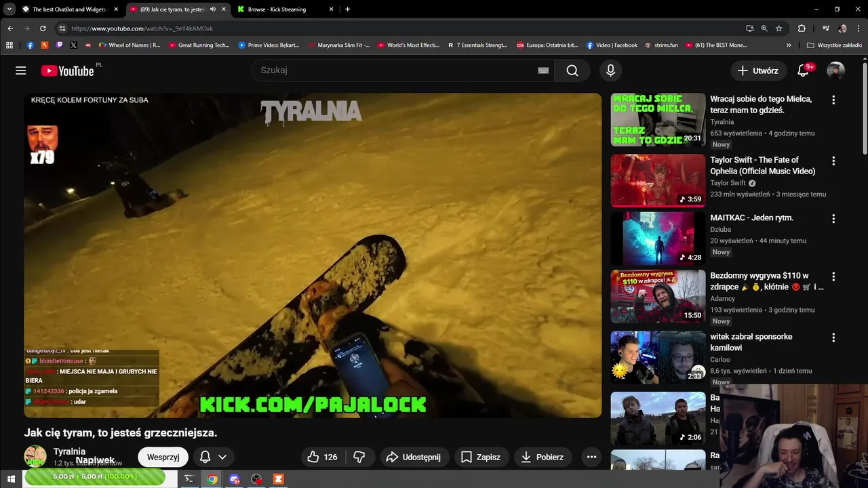Open 'Europa: Ostatnia bit...' bookmark
This screenshot has height=488, width=868.
(x=547, y=45)
